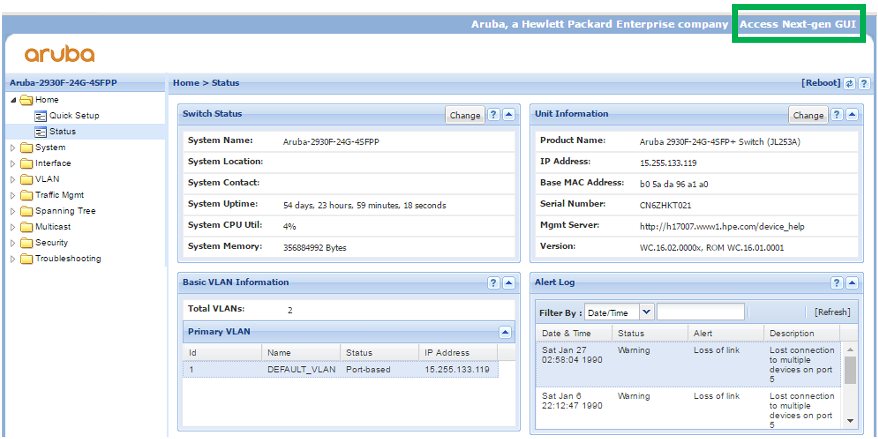Select DEFAULT_VLAN row in VLAN table
The image size is (878, 439).
[x=340, y=370]
